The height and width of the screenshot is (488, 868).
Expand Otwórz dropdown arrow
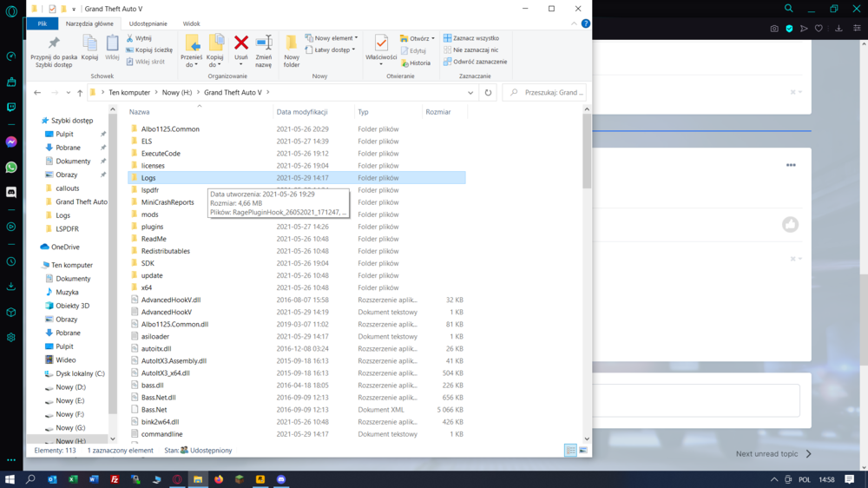tap(433, 38)
